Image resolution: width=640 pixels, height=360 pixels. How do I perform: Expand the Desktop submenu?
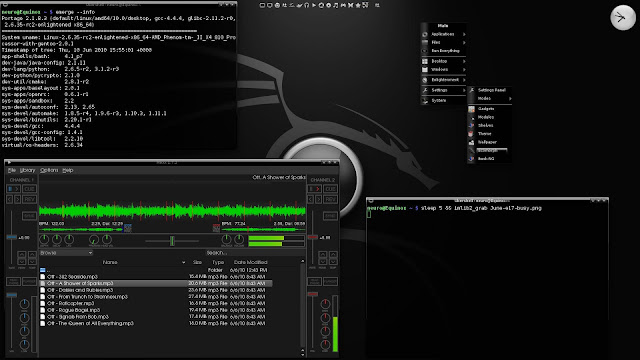(x=444, y=61)
